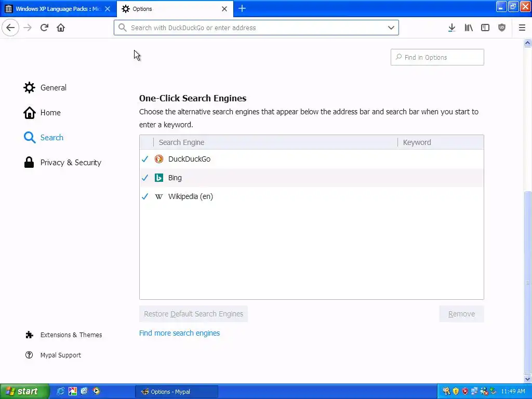Viewport: 532px width, 399px height.
Task: Go back using the back arrow
Action: point(10,28)
